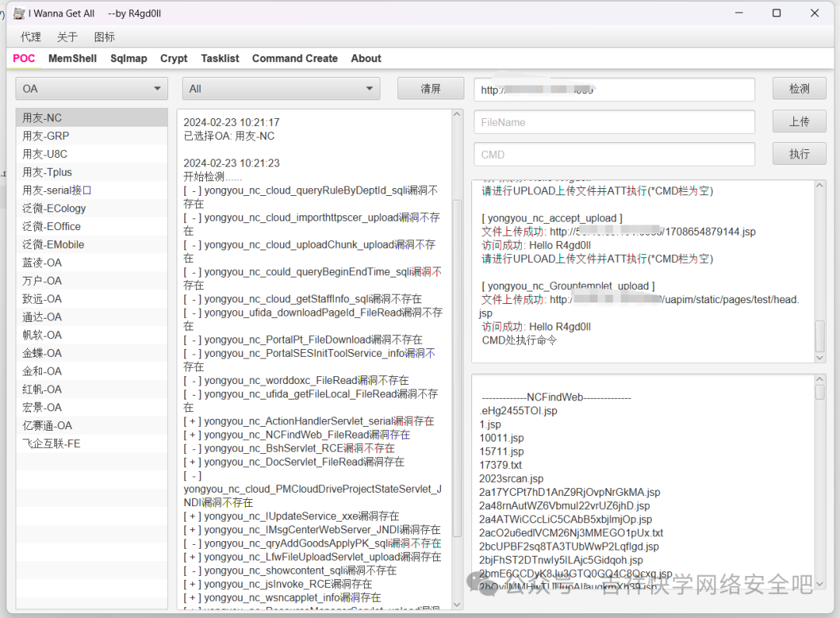Select 宏景-OA in the list

[92, 407]
